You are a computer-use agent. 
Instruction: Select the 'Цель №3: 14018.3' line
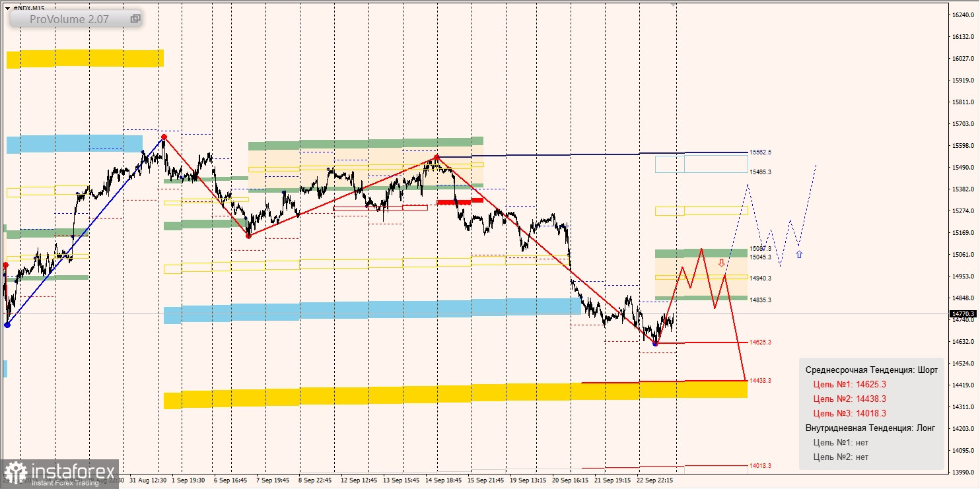[x=851, y=413]
